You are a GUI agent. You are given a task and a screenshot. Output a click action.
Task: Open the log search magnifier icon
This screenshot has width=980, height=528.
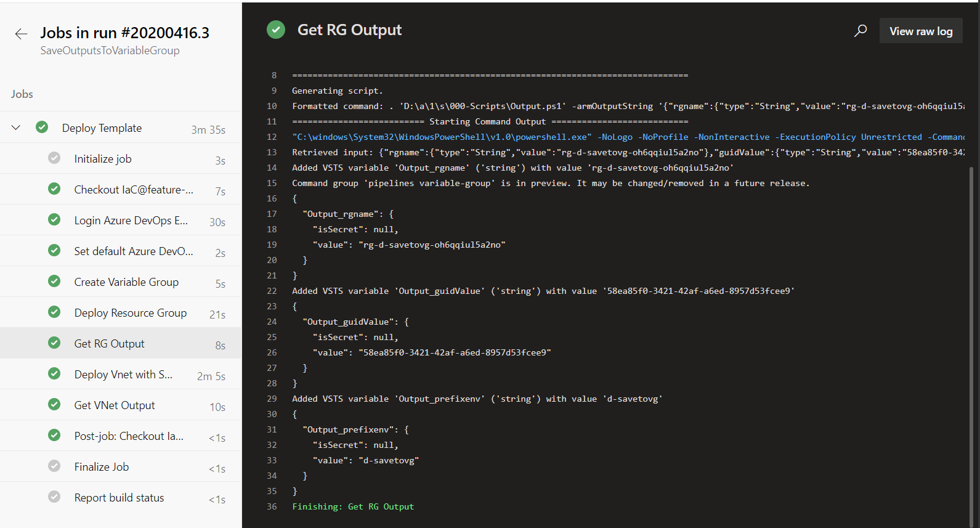pyautogui.click(x=861, y=31)
